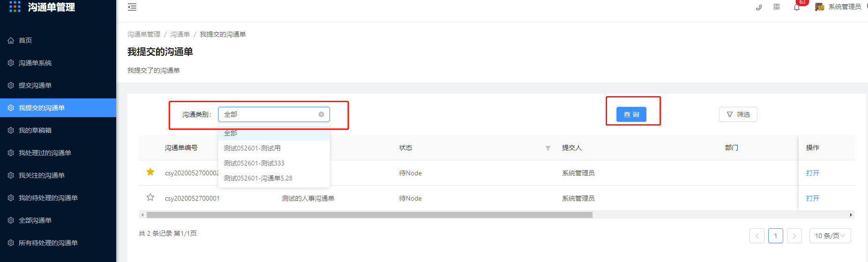Click 系统管理员 in the csy2020052700001 row
This screenshot has width=868, height=262.
pos(579,198)
